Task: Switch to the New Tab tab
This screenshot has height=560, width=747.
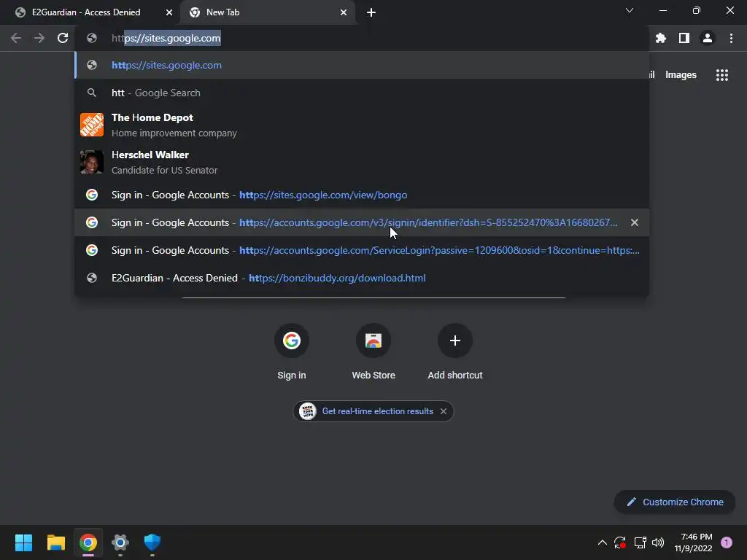Action: pyautogui.click(x=268, y=12)
